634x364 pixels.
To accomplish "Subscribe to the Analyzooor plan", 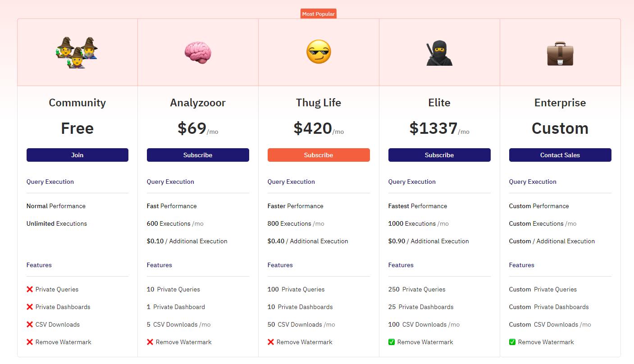I will point(198,155).
